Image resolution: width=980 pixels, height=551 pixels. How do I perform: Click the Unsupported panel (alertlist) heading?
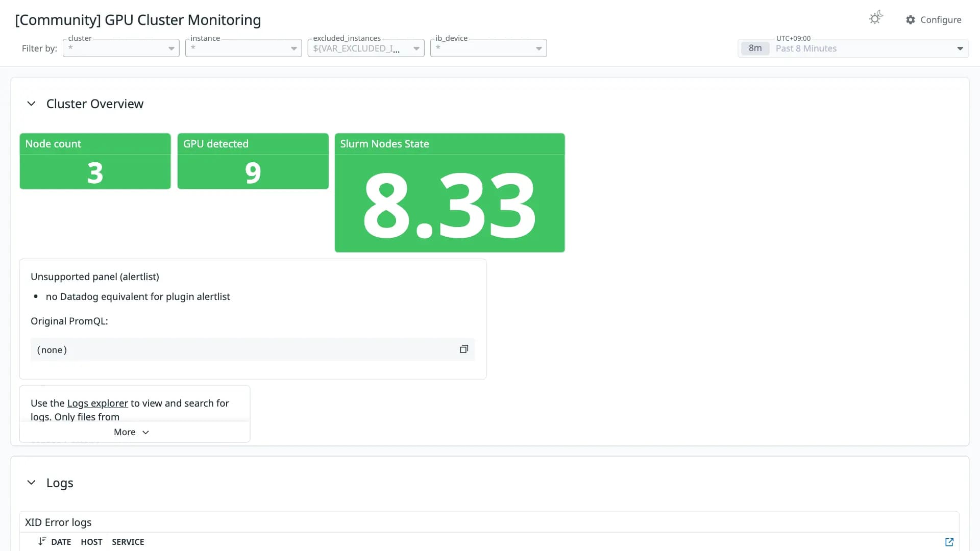[95, 277]
